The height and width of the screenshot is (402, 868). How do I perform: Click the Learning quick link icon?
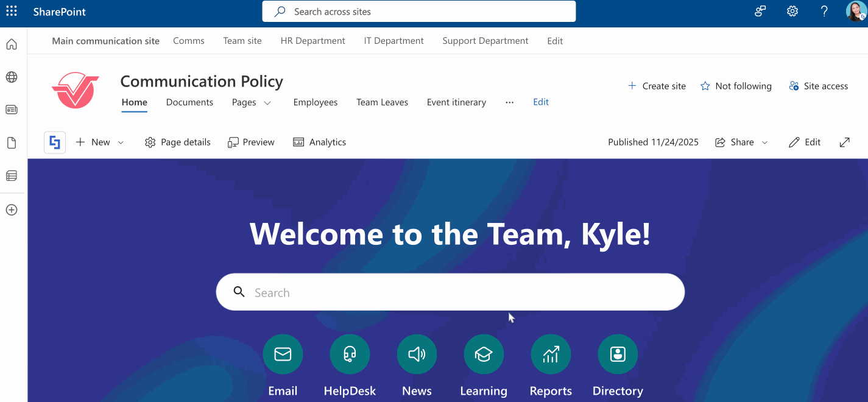click(484, 354)
